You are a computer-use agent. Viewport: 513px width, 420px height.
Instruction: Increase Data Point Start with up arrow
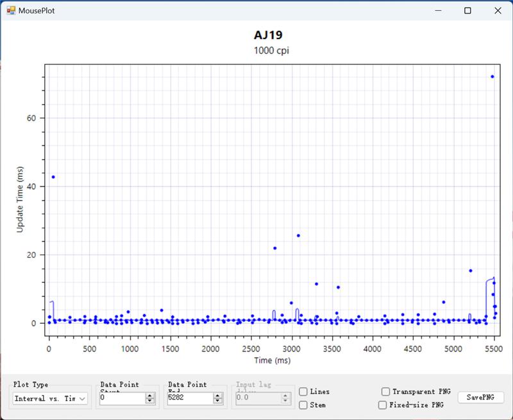pyautogui.click(x=150, y=396)
